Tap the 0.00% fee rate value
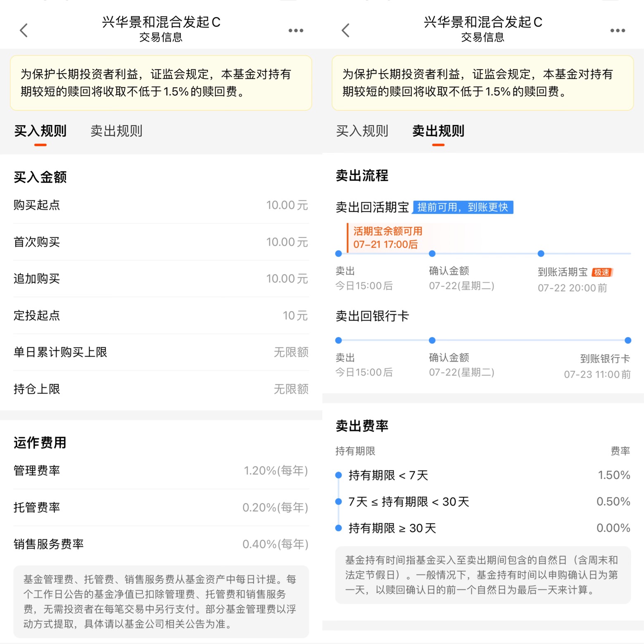 [613, 528]
